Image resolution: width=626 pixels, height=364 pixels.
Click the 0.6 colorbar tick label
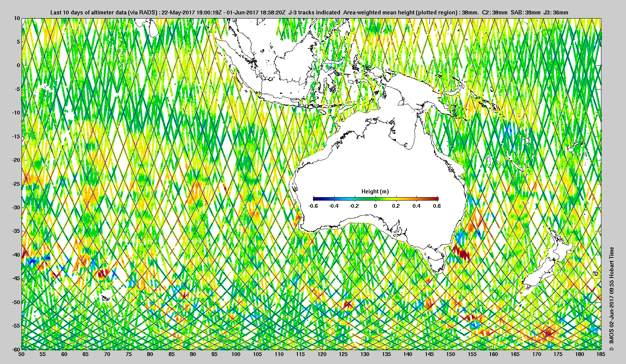pos(437,206)
